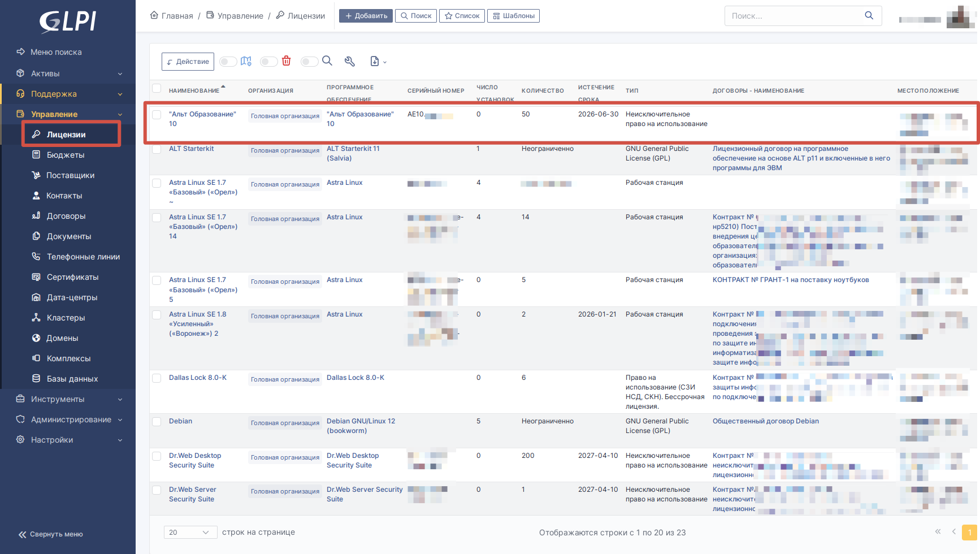Screen dimensions: 980x554
Task: Open the Dallas Lock 8.0-K license name link
Action: [x=198, y=378]
